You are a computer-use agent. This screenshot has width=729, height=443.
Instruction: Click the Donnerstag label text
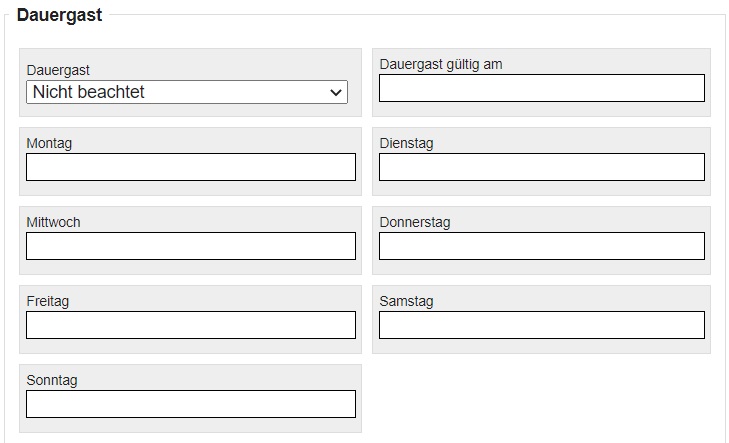point(415,222)
